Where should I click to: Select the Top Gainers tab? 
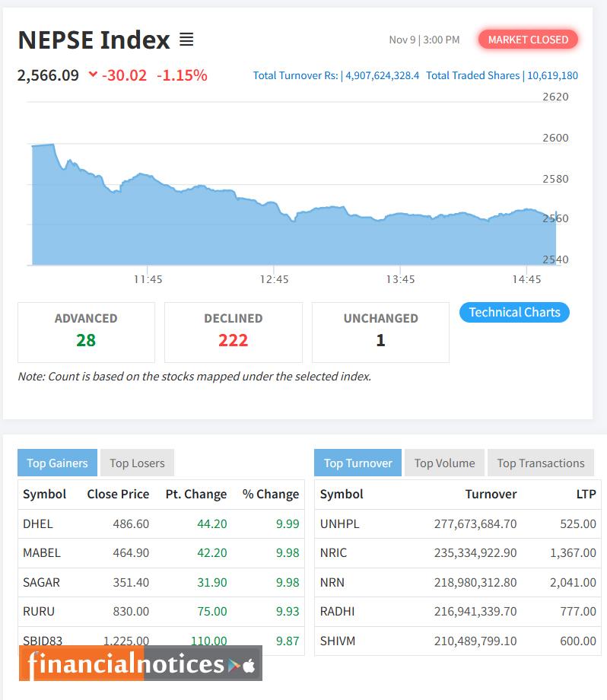[56, 463]
